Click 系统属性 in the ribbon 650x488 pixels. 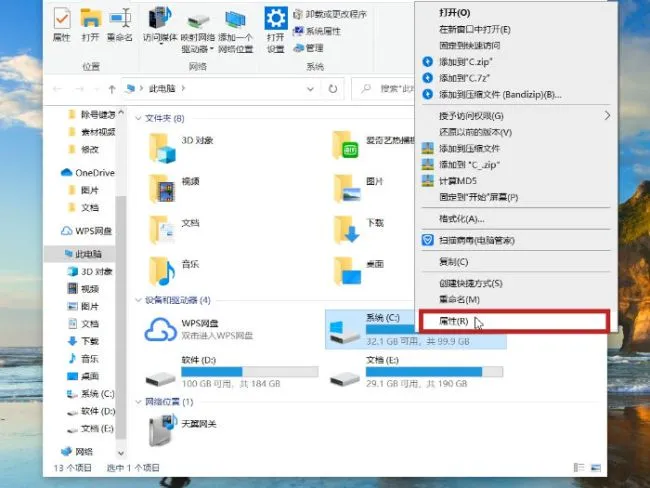point(317,31)
